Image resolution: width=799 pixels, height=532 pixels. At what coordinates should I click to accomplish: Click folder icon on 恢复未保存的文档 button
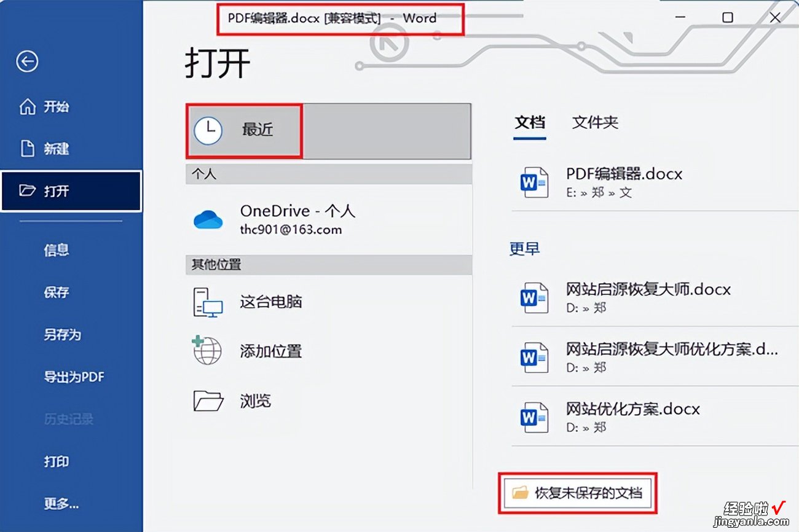tap(520, 493)
